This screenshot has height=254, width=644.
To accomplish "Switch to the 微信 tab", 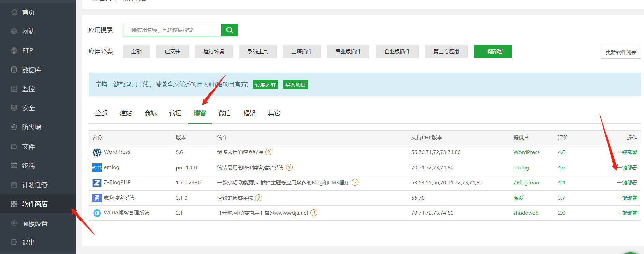I will click(224, 113).
